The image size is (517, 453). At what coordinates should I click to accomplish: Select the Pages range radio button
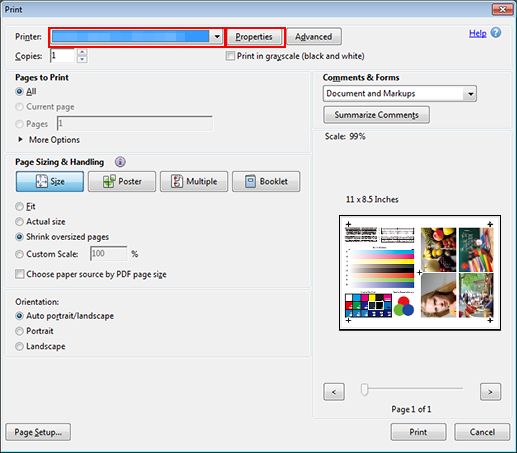tap(19, 124)
